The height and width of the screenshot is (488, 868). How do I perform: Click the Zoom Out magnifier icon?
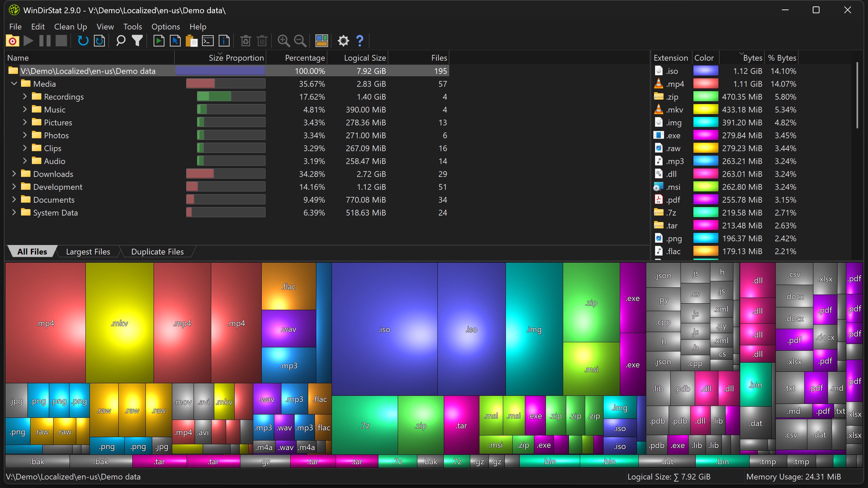tap(300, 41)
